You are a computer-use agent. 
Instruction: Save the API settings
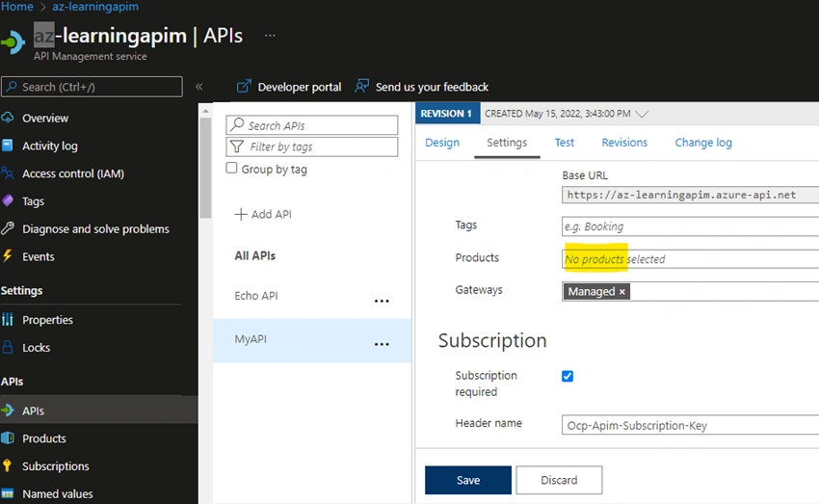[x=468, y=480]
